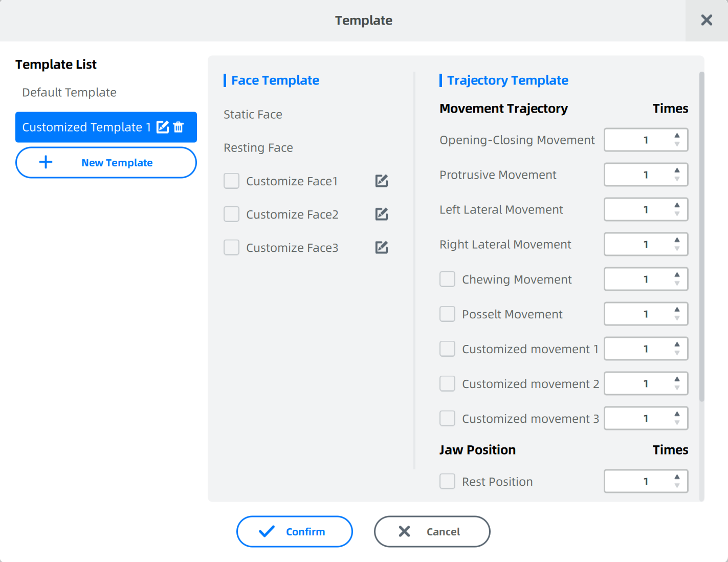The height and width of the screenshot is (562, 728).
Task: Cancel the template dialog
Action: [432, 531]
